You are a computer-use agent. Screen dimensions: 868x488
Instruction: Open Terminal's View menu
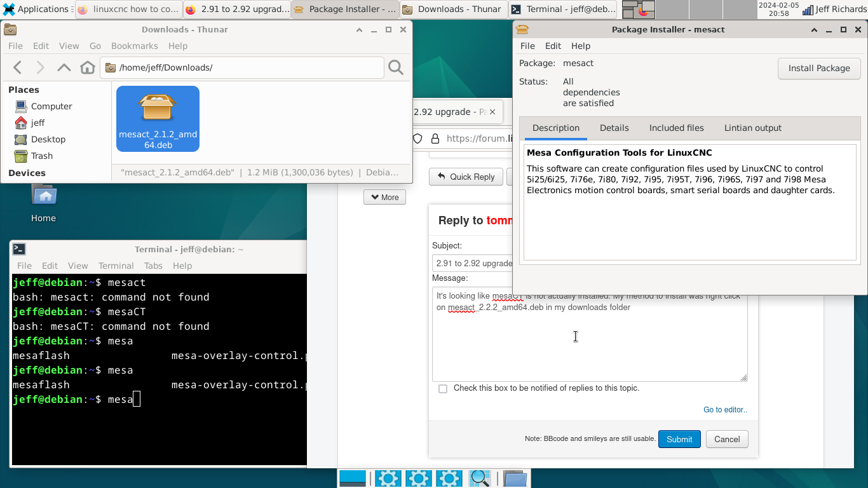click(x=78, y=266)
